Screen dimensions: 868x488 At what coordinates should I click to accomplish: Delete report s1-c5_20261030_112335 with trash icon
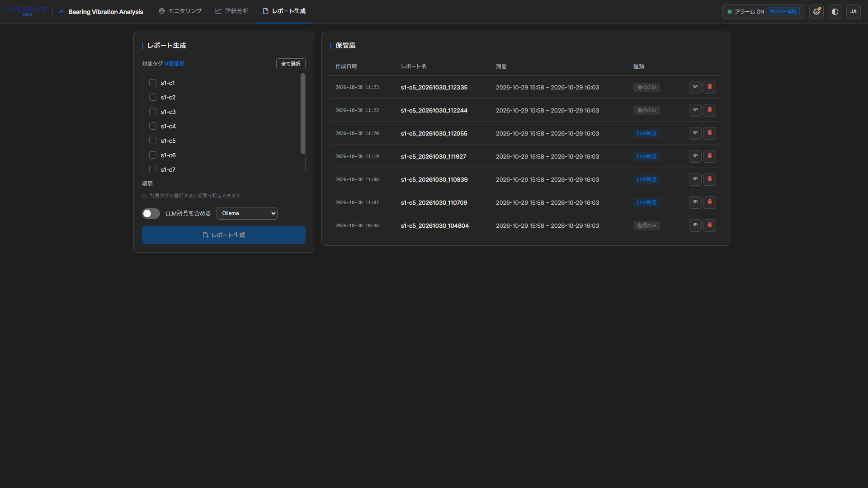(710, 87)
